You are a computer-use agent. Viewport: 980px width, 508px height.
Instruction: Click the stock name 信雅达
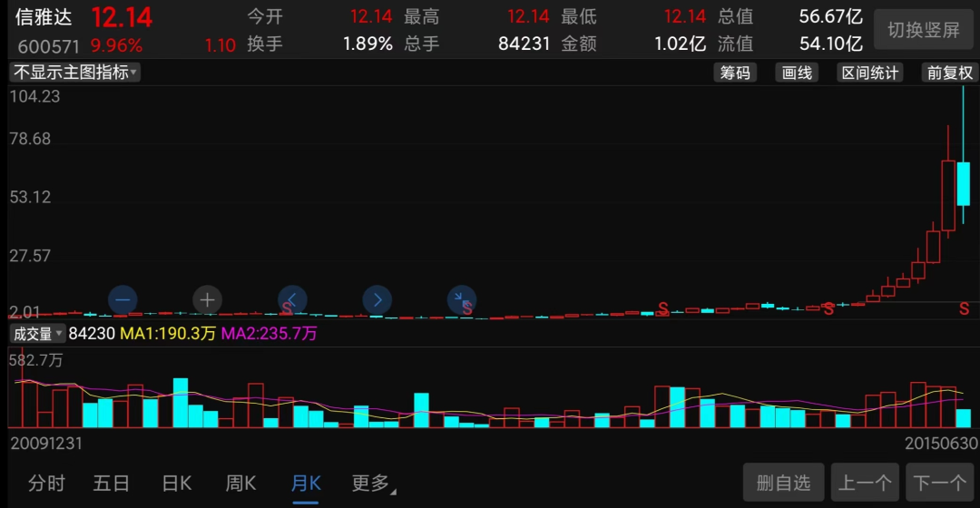pyautogui.click(x=44, y=17)
